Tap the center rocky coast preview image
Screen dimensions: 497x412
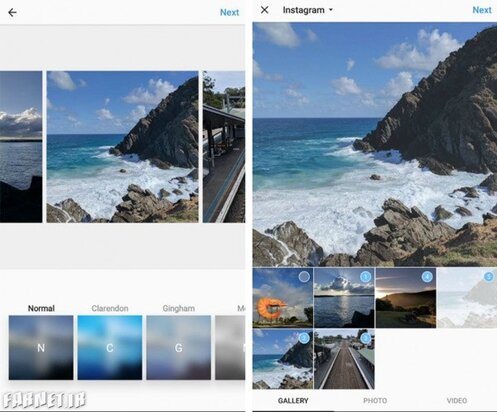(x=122, y=147)
